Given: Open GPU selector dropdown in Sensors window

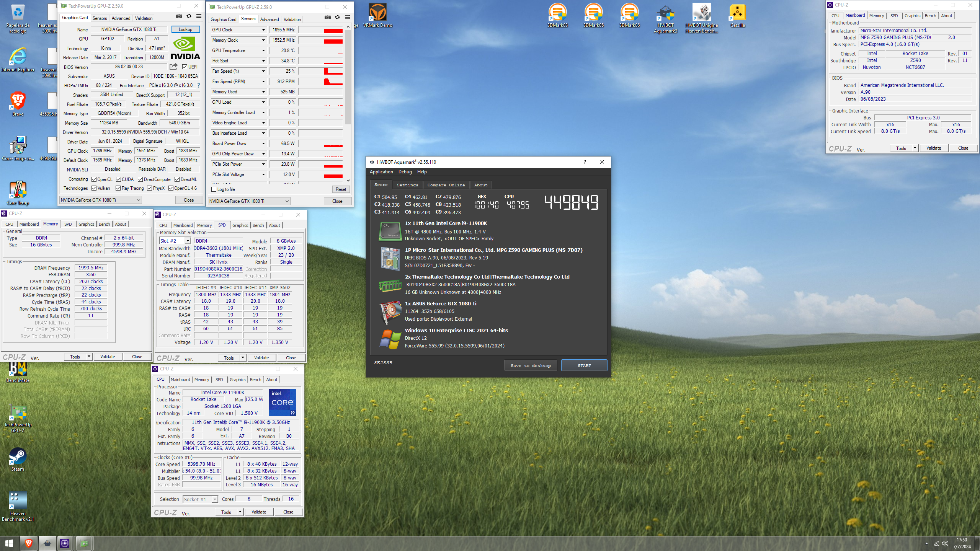Looking at the screenshot, I should tap(249, 201).
